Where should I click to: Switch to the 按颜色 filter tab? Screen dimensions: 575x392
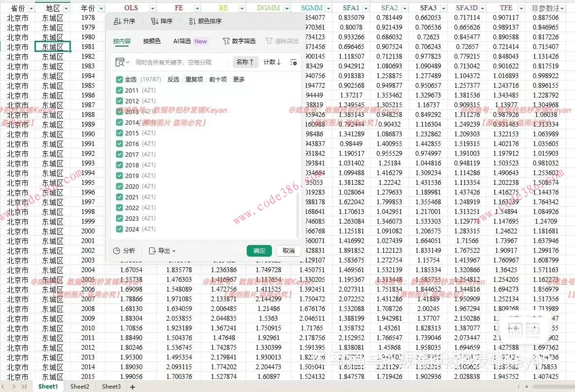(x=151, y=42)
